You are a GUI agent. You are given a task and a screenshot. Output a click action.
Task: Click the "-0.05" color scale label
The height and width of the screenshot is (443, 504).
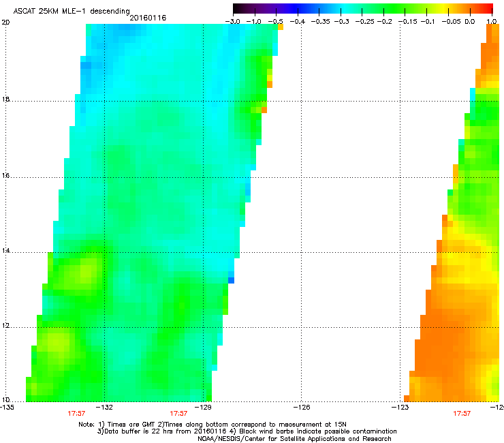(452, 22)
